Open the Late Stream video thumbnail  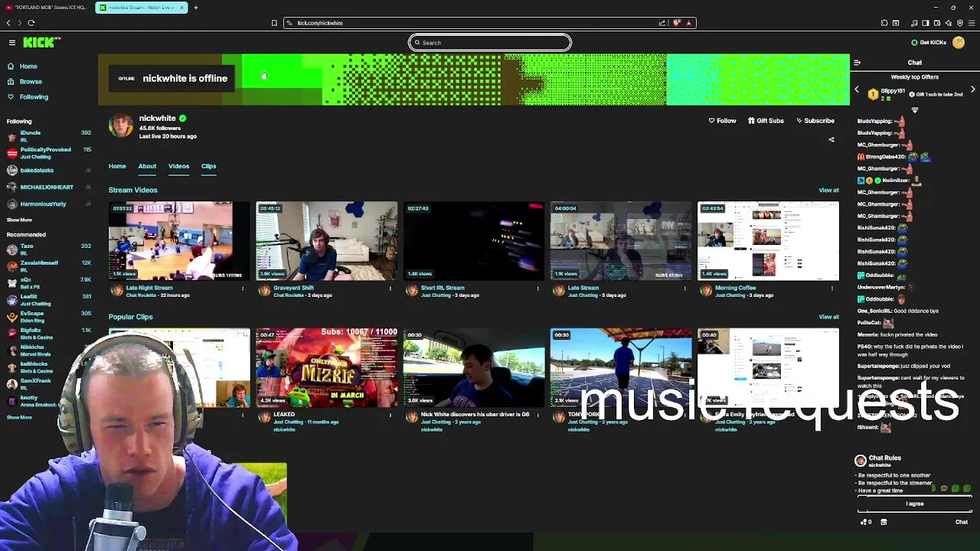(x=621, y=241)
